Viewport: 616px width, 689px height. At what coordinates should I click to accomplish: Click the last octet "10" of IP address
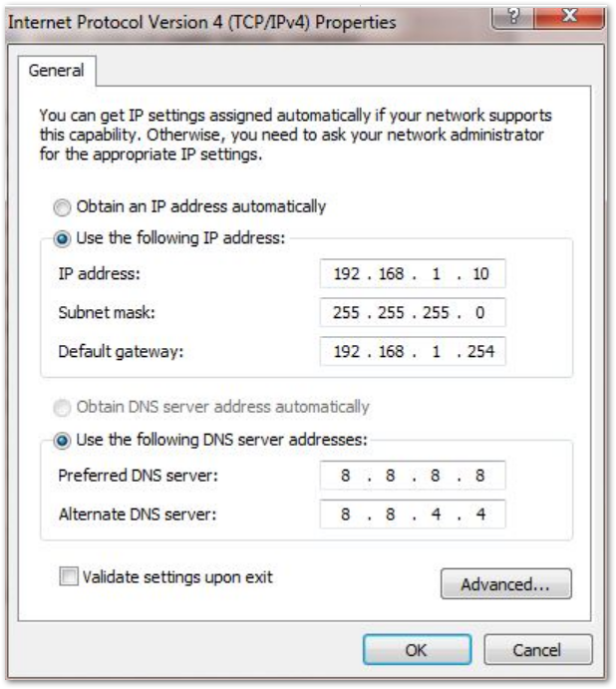coord(479,274)
